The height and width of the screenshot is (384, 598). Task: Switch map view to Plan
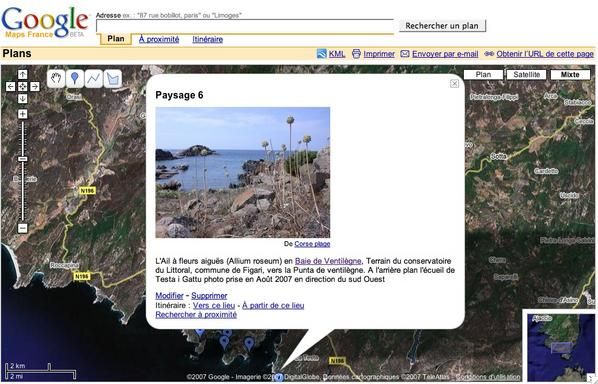pyautogui.click(x=483, y=74)
